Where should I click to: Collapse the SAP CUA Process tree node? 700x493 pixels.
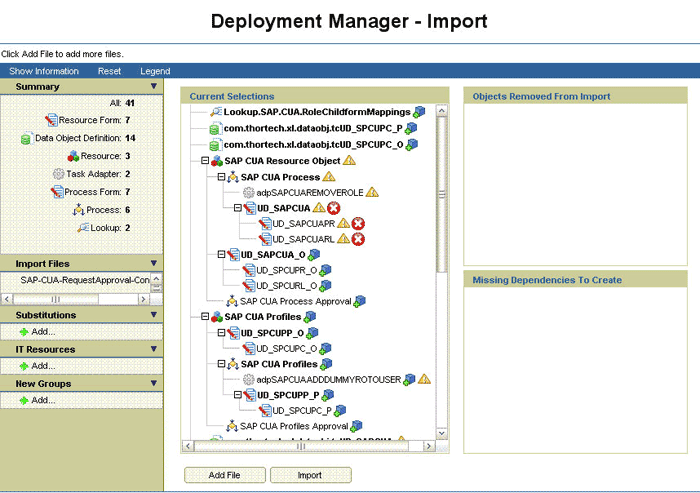[x=221, y=177]
